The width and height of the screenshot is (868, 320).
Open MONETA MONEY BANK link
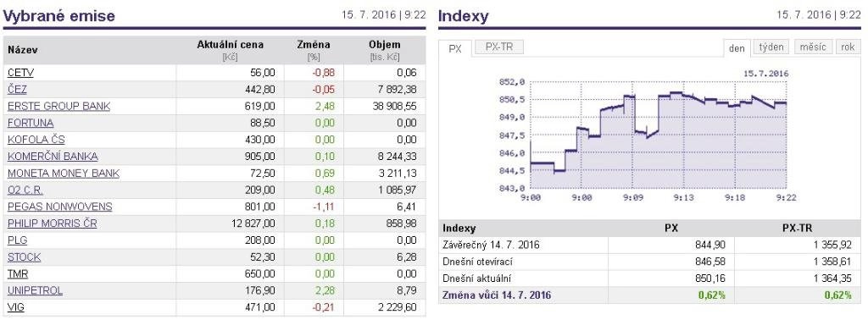pyautogui.click(x=64, y=173)
